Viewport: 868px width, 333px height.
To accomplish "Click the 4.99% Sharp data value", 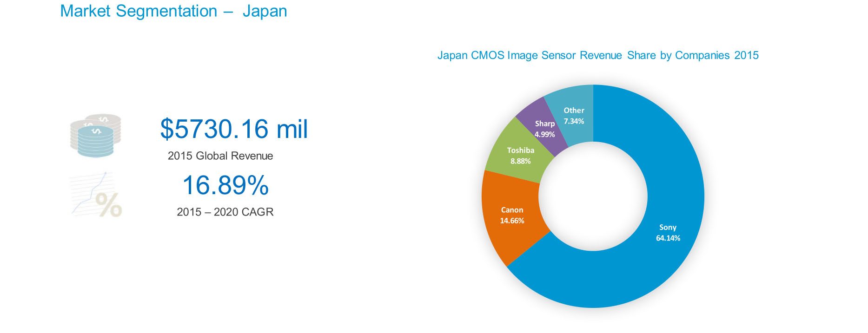I will (x=544, y=134).
